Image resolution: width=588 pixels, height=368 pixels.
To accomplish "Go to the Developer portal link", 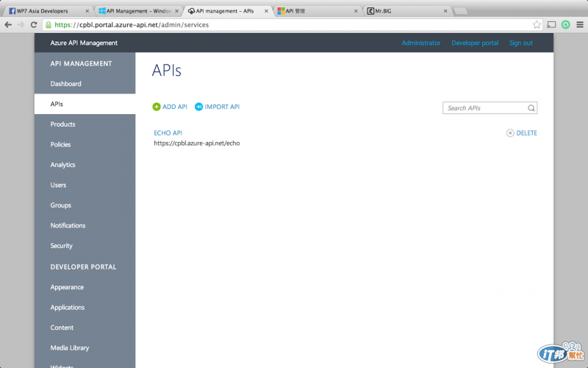I will tap(475, 43).
